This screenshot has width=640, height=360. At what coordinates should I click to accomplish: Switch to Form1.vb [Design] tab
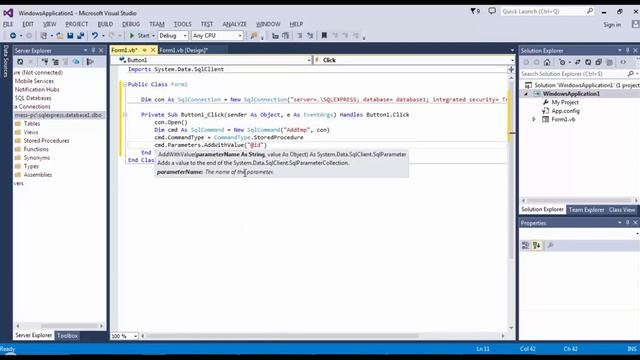[x=184, y=50]
